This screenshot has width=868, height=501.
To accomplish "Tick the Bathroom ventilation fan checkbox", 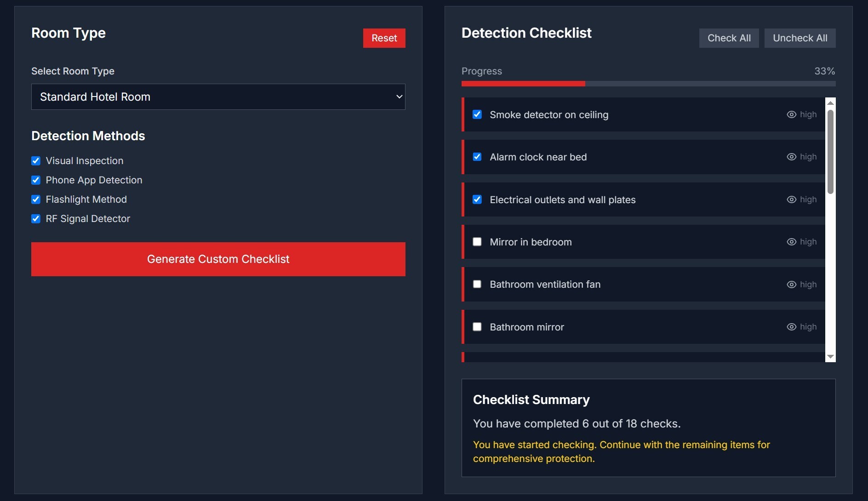I will tap(477, 285).
